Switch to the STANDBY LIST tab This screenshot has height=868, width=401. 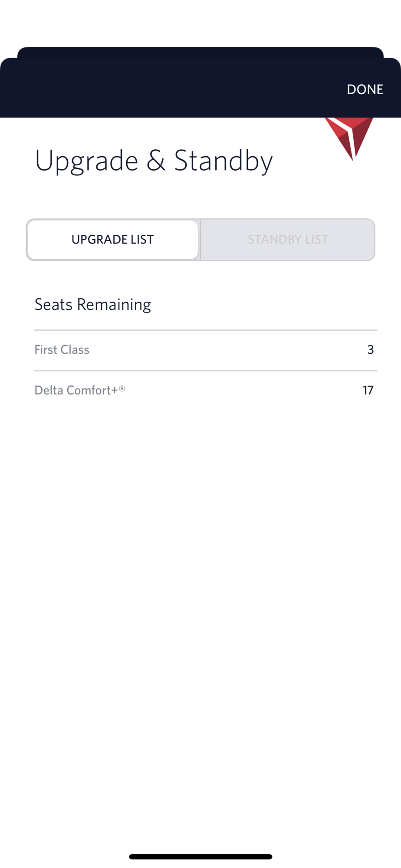(x=288, y=240)
